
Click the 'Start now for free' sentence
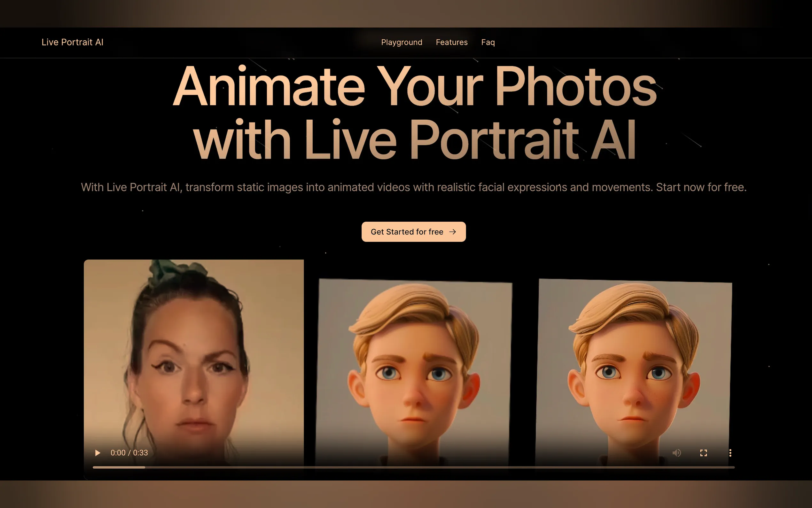[701, 187]
